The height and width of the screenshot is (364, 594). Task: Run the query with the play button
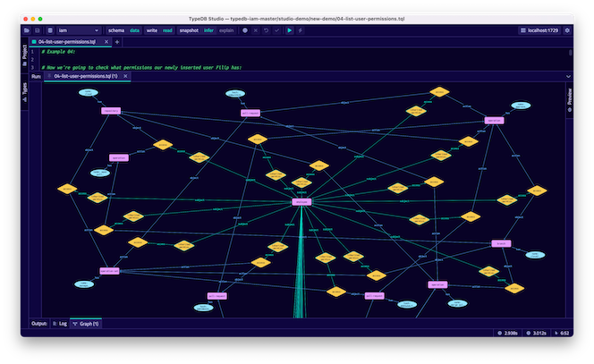[x=290, y=30]
